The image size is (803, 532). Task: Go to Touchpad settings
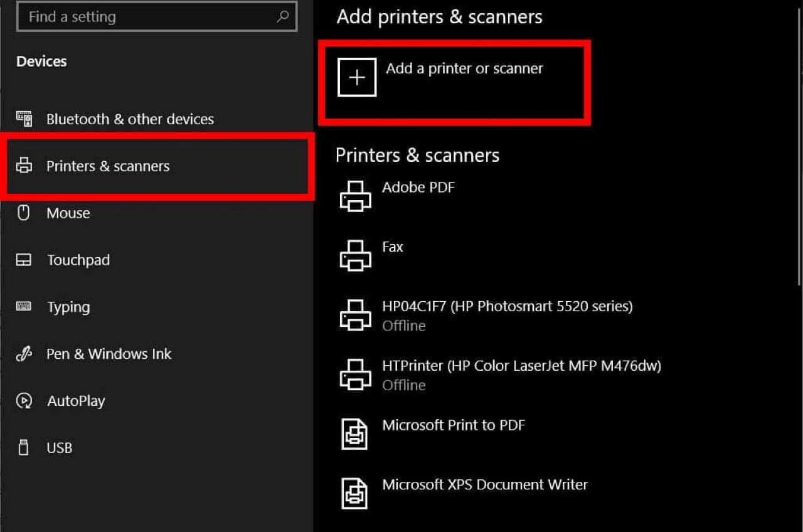coord(78,260)
